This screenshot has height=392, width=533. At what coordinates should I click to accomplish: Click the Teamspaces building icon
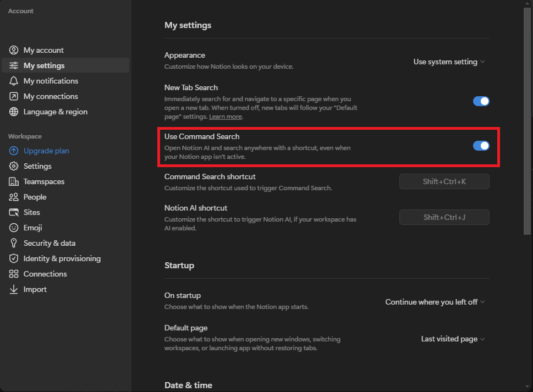tap(14, 182)
